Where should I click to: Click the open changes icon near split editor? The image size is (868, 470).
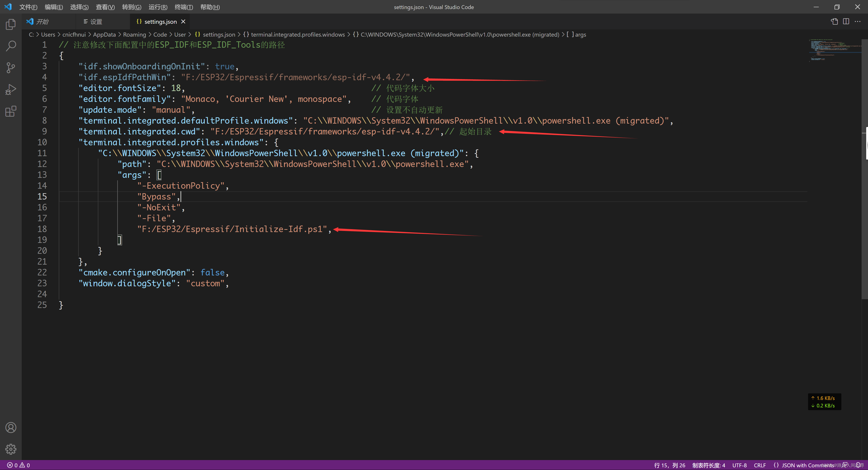834,21
